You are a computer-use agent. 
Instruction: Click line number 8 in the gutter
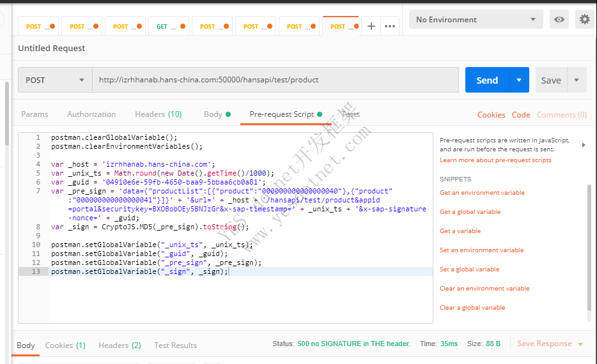pos(38,227)
